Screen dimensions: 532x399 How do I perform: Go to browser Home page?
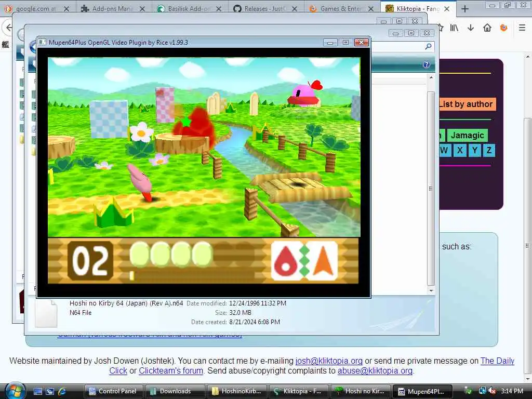coord(487,28)
